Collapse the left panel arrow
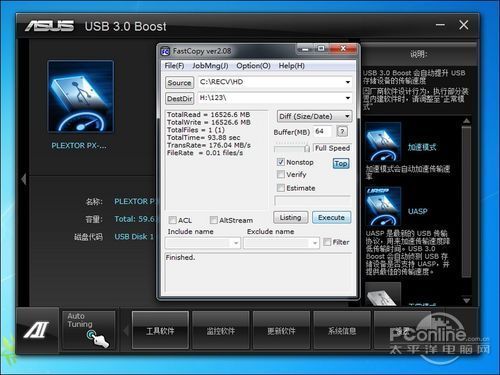Image resolution: width=500 pixels, height=375 pixels. (x=24, y=179)
